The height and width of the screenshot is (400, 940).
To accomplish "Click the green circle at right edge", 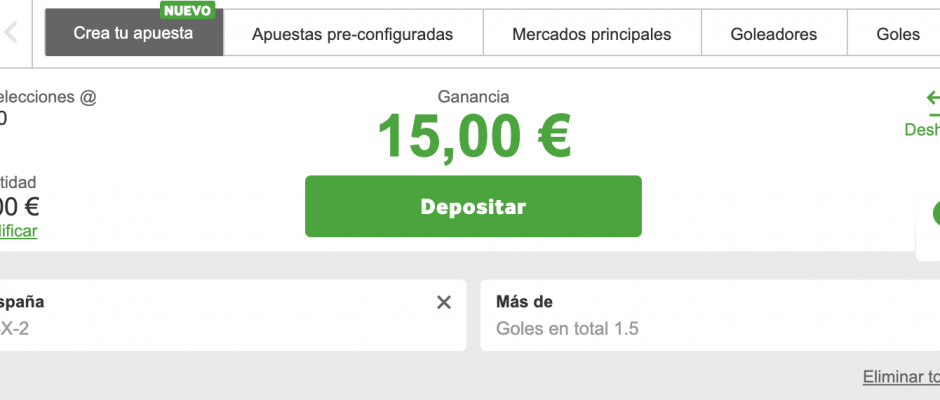I will [936, 212].
